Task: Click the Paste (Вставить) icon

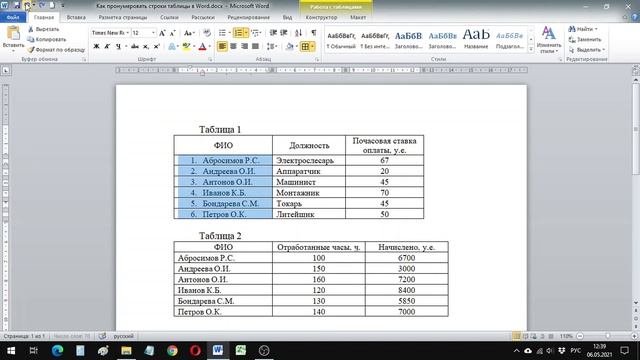Action: click(13, 34)
